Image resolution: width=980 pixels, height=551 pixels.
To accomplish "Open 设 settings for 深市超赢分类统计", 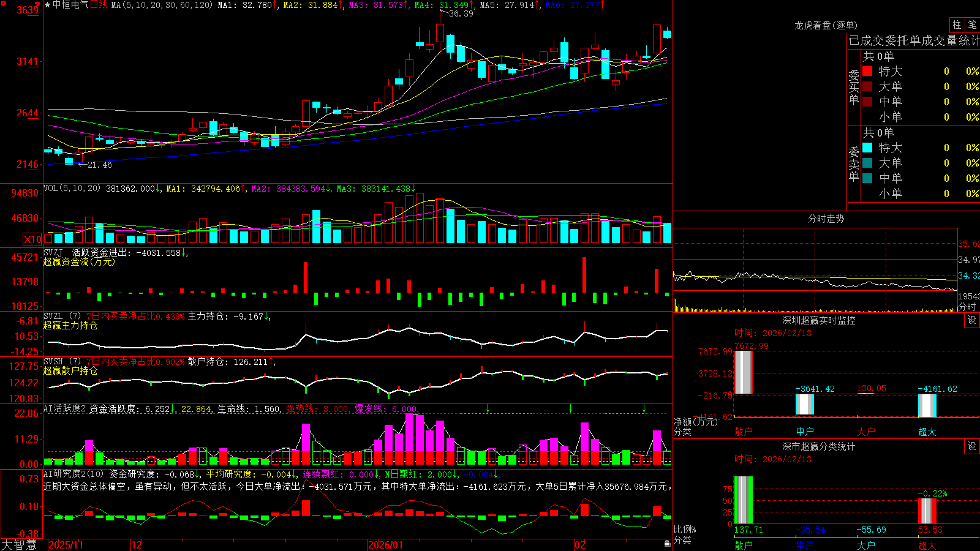I will coord(972,446).
